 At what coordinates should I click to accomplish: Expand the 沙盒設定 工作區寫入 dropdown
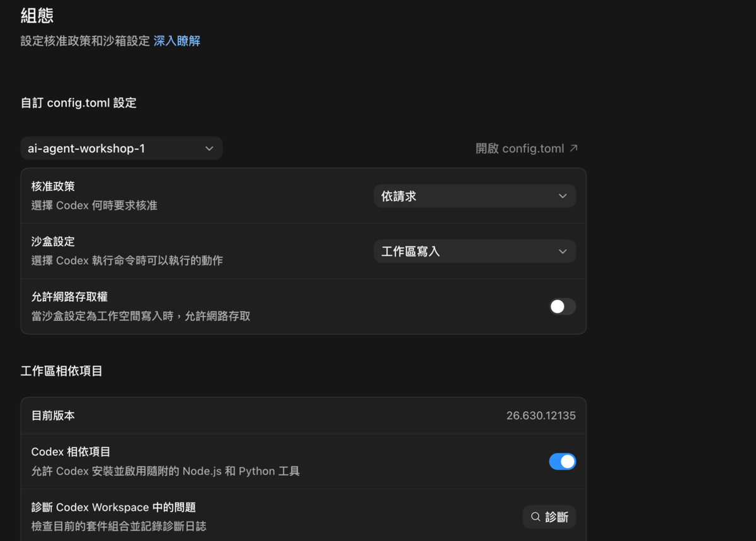(474, 251)
